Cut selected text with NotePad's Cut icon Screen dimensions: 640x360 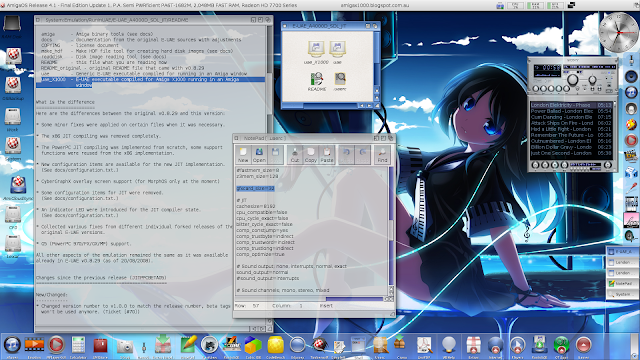click(x=295, y=155)
